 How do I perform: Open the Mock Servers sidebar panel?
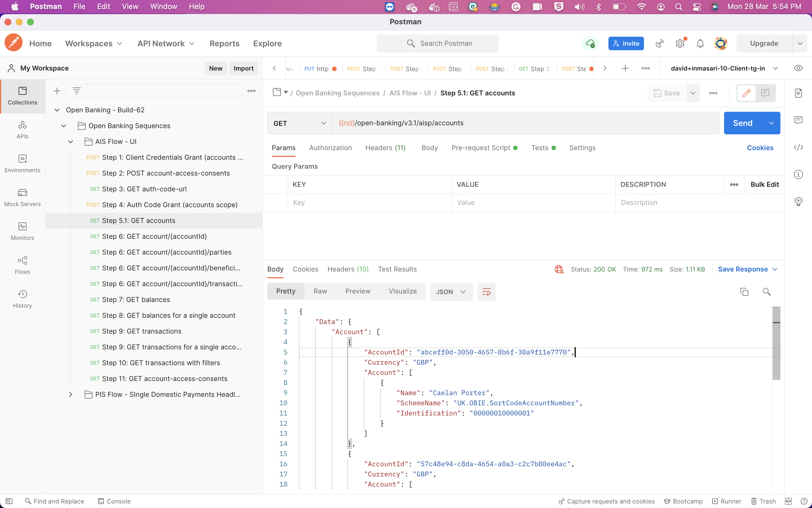click(x=23, y=198)
